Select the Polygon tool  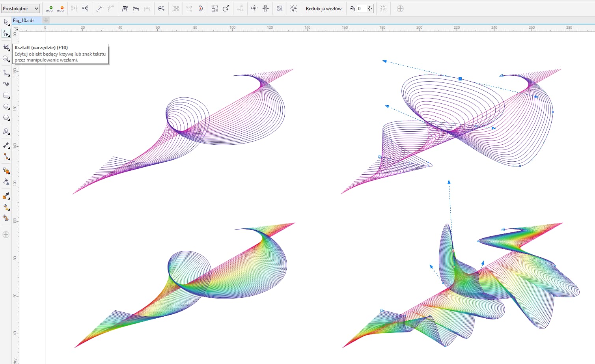click(6, 118)
